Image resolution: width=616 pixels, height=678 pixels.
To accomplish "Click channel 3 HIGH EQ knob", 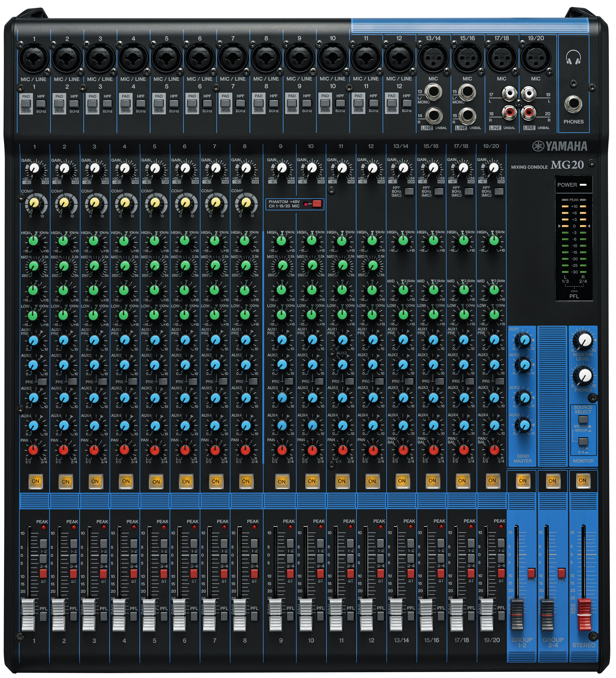I will tap(93, 241).
